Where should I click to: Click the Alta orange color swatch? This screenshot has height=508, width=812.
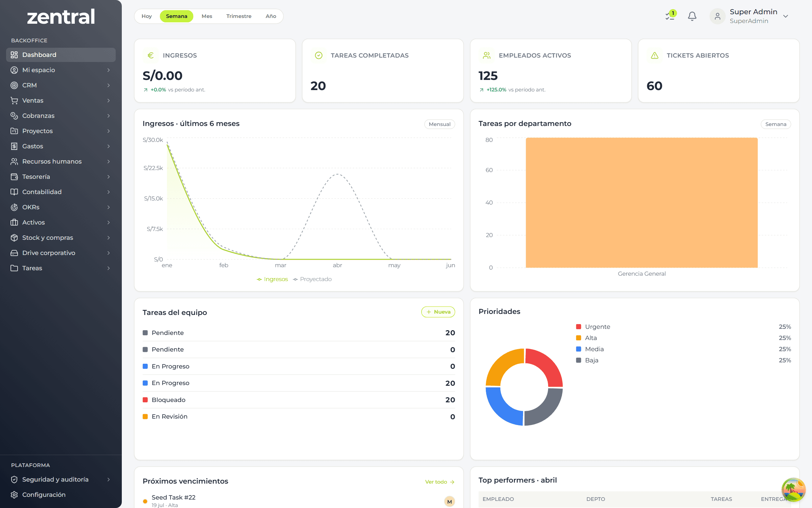579,338
